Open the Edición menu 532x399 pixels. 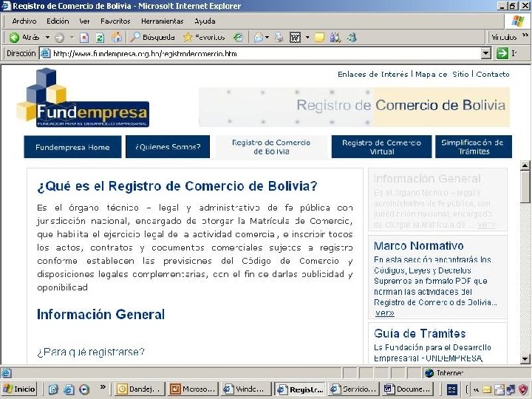click(x=58, y=21)
